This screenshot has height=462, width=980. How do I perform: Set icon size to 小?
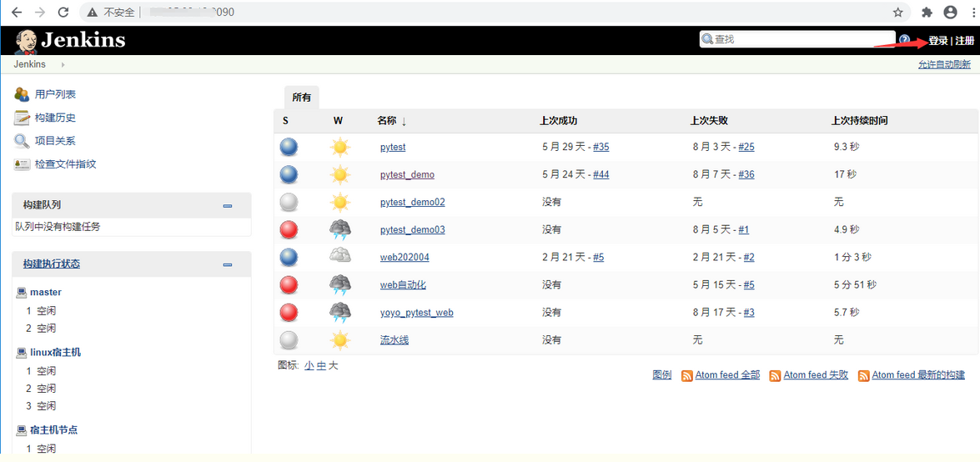click(x=309, y=366)
